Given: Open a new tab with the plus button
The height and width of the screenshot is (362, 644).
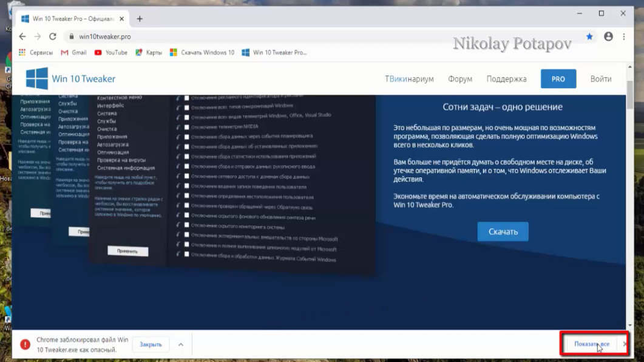Looking at the screenshot, I should point(140,19).
